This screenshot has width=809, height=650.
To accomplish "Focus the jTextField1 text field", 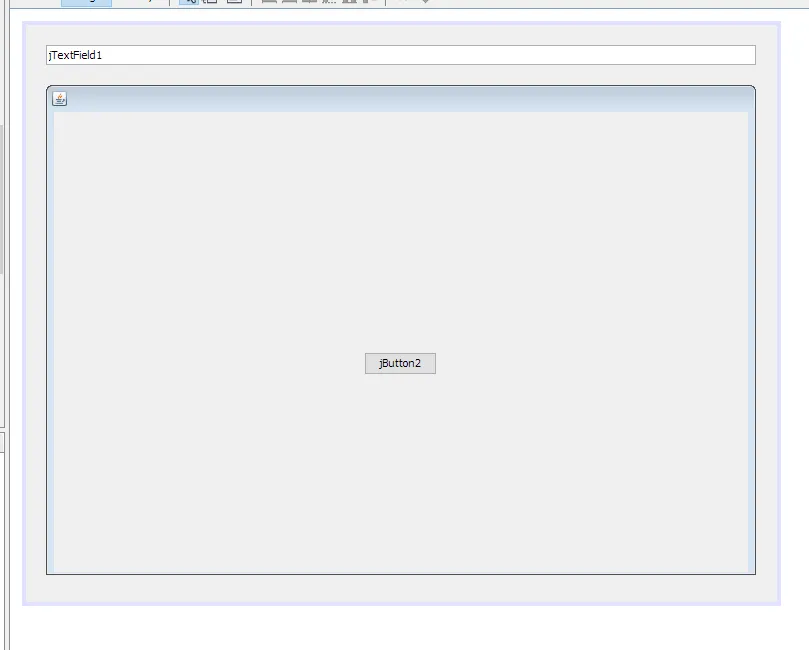I will 400,55.
